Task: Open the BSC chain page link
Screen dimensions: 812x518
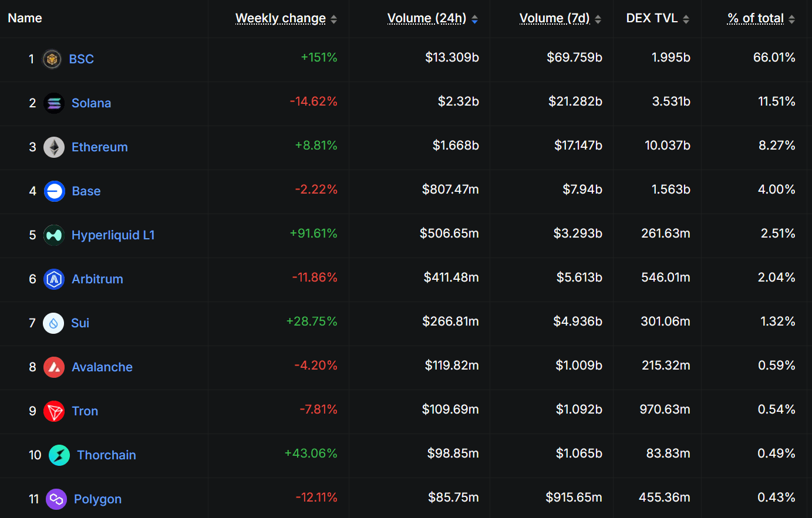Action: pyautogui.click(x=81, y=59)
